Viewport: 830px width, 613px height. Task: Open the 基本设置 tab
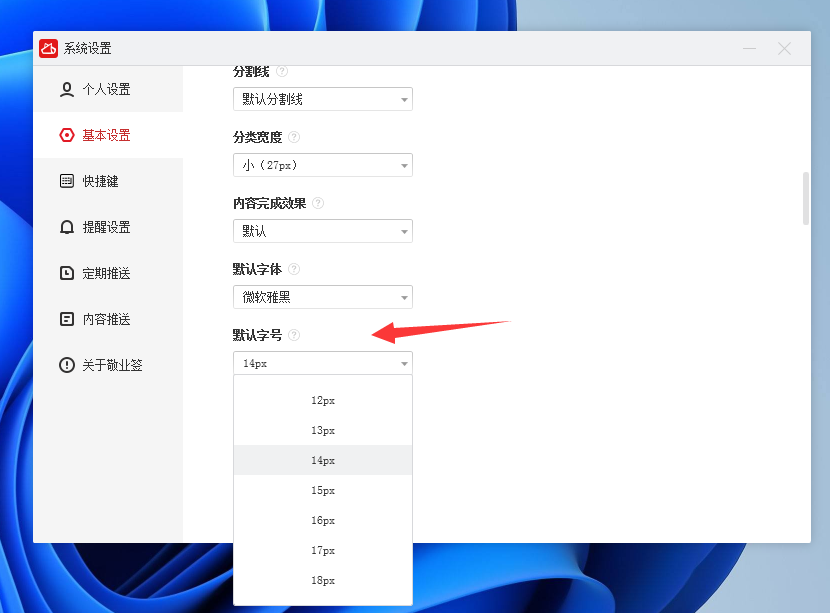click(x=108, y=135)
